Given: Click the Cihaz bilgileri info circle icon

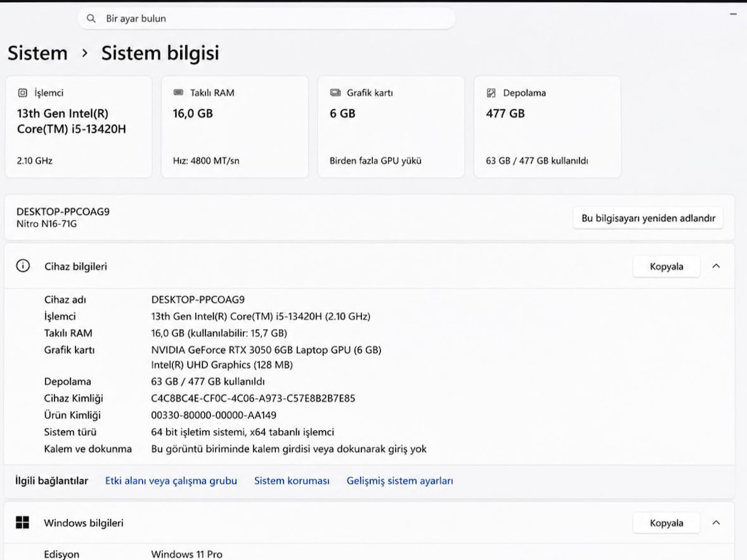Looking at the screenshot, I should (23, 265).
